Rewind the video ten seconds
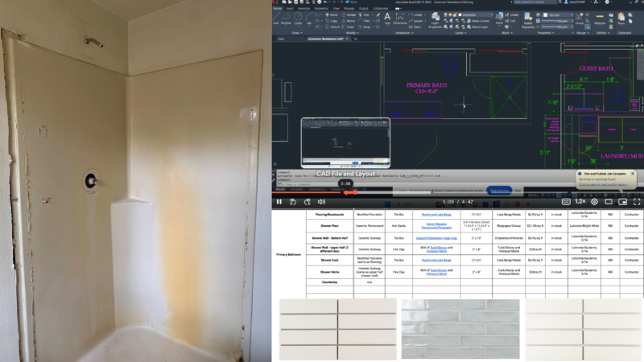The height and width of the screenshot is (362, 644). point(293,202)
